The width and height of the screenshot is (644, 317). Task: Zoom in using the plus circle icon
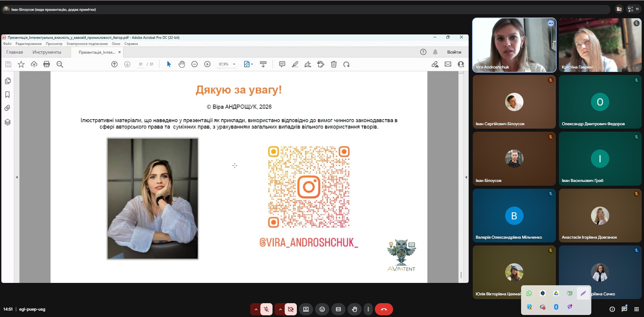207,64
